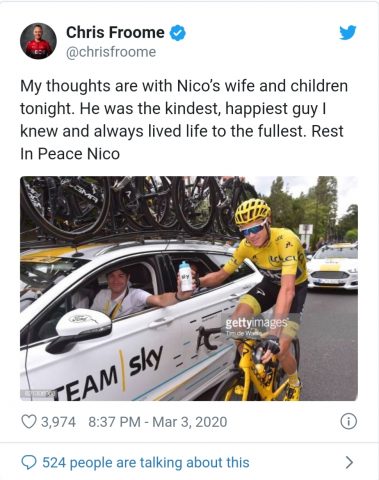Screen dimensions: 379x480
Task: Like the tweet with heart icon
Action: pos(28,422)
